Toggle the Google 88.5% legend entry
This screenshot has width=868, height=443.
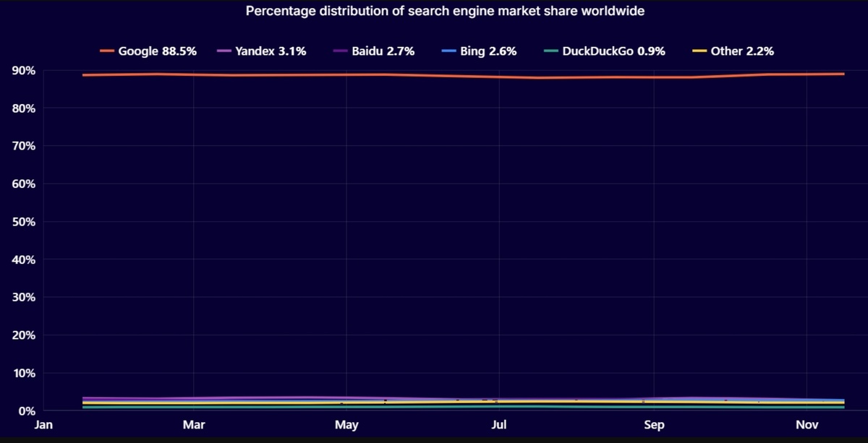click(148, 51)
